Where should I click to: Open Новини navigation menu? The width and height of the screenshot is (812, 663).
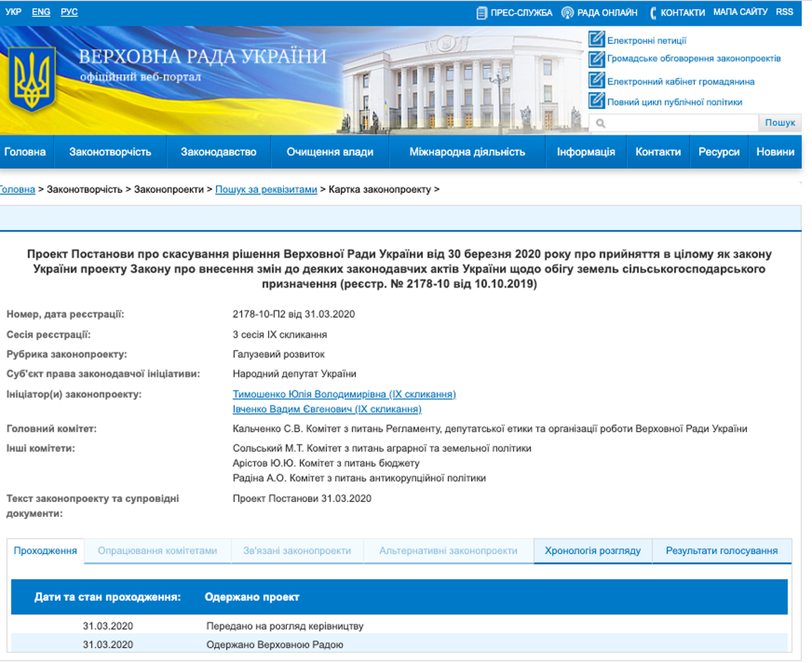pos(776,152)
